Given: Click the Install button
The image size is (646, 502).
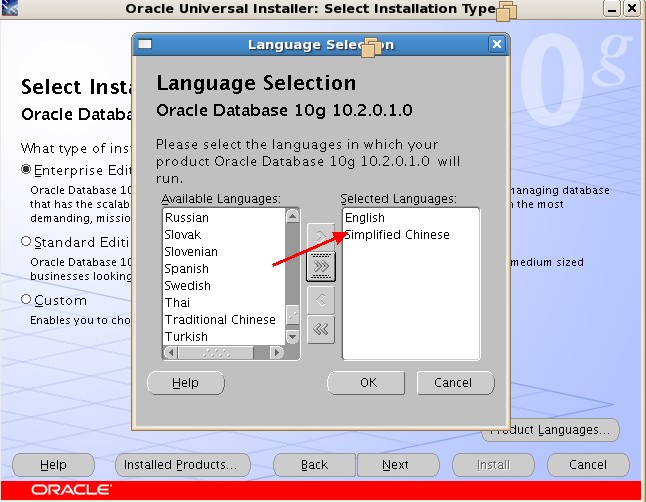Looking at the screenshot, I should (493, 465).
